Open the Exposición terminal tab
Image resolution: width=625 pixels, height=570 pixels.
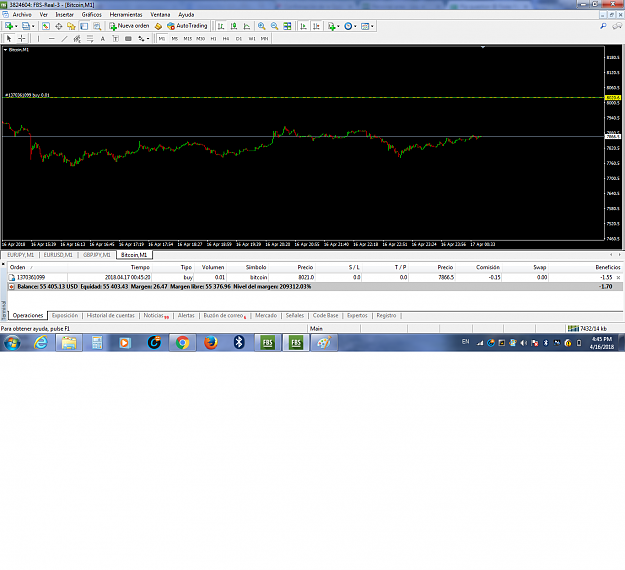(x=65, y=315)
